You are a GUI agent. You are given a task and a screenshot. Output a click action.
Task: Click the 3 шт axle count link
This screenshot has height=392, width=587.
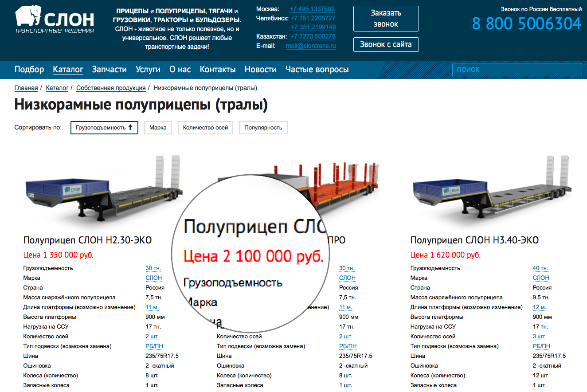click(x=539, y=337)
